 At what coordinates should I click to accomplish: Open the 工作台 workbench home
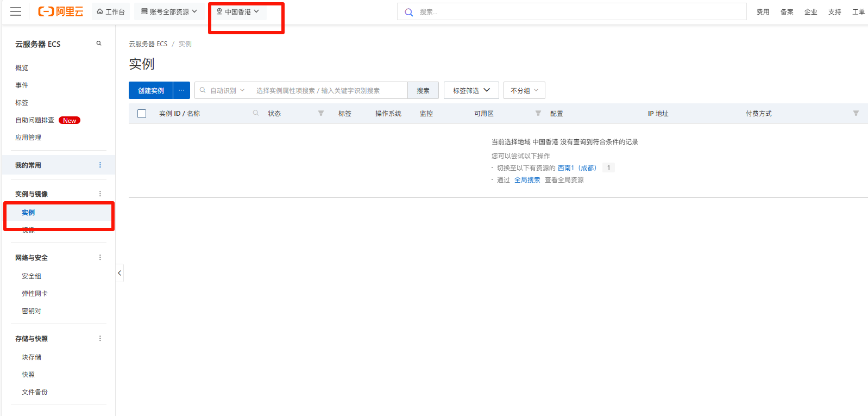(x=111, y=11)
